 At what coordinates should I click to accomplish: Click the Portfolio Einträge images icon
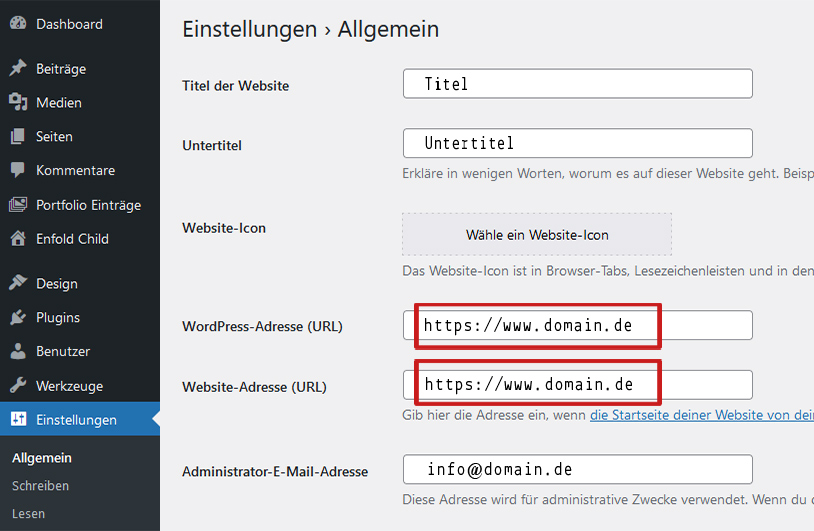point(18,205)
